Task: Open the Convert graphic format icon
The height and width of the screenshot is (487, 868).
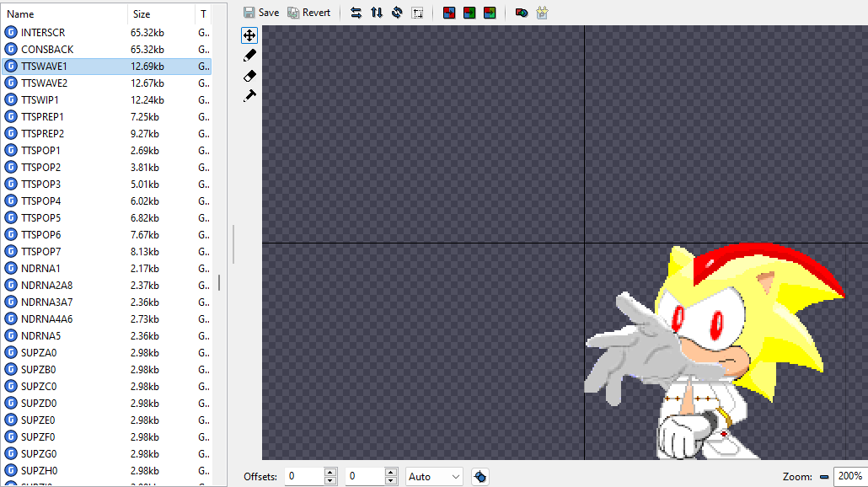Action: [x=521, y=13]
